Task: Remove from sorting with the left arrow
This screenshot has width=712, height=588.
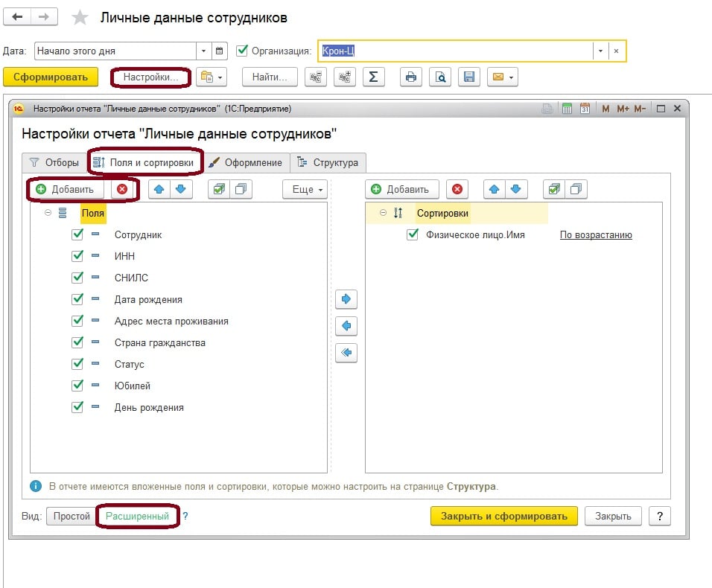Action: [346, 326]
